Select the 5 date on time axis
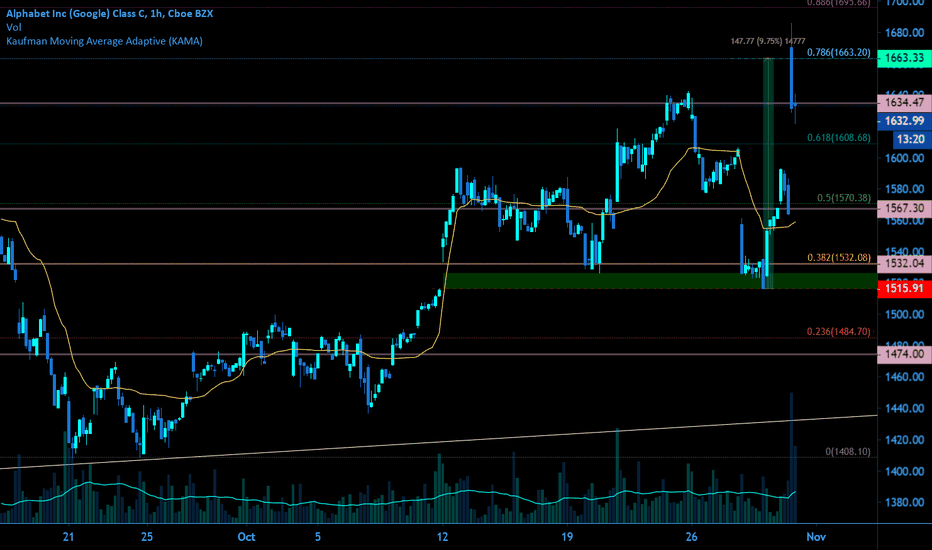This screenshot has height=550, width=932. point(318,537)
